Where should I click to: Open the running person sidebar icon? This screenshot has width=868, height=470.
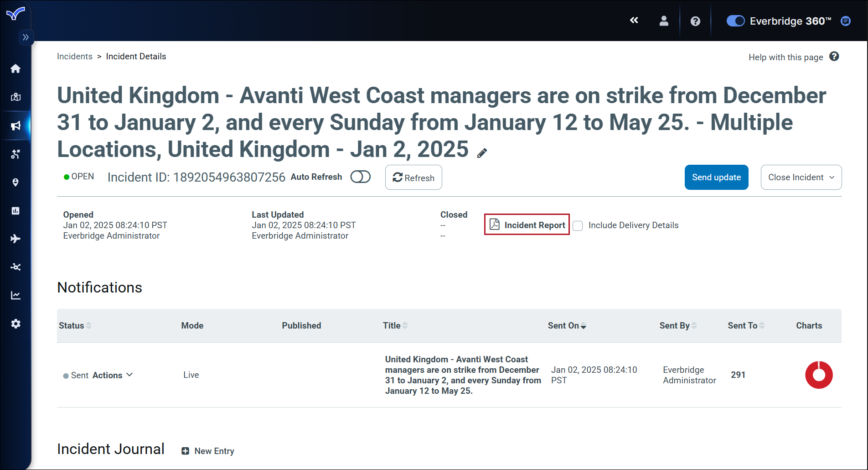pos(15,154)
